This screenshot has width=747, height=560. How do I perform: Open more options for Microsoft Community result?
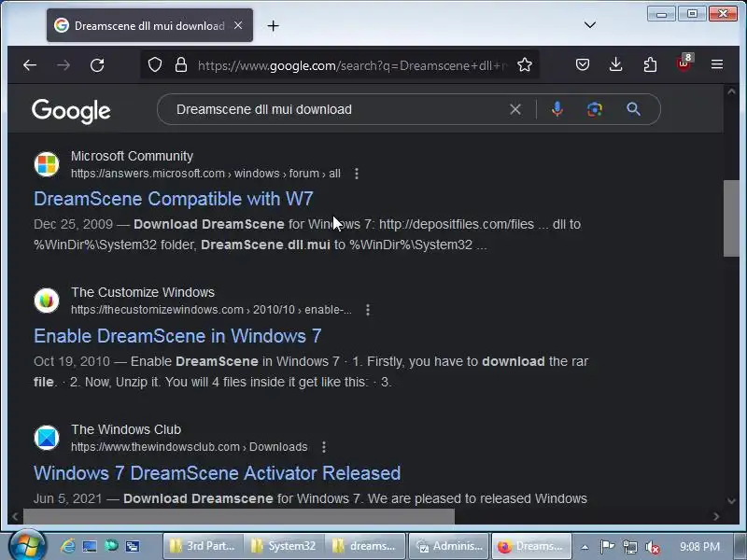pyautogui.click(x=357, y=174)
